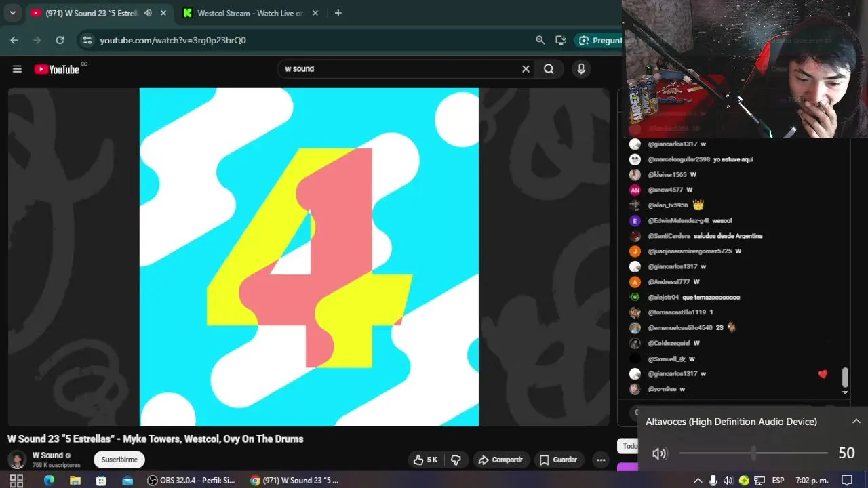Like the video (5 K)

[426, 460]
